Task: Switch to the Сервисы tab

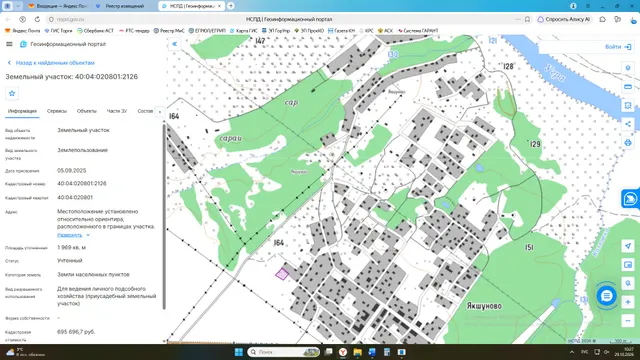Action: click(57, 111)
